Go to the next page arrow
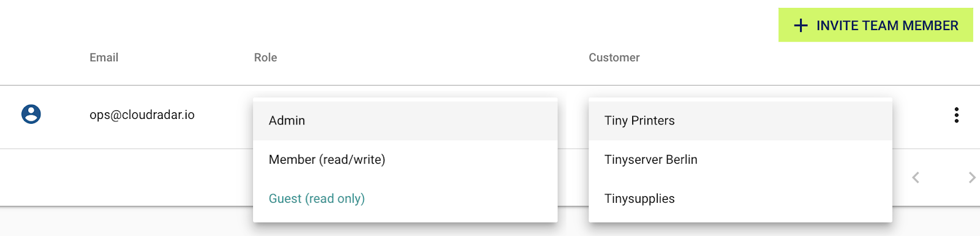Screen dimensions: 980x236 pos(971,178)
